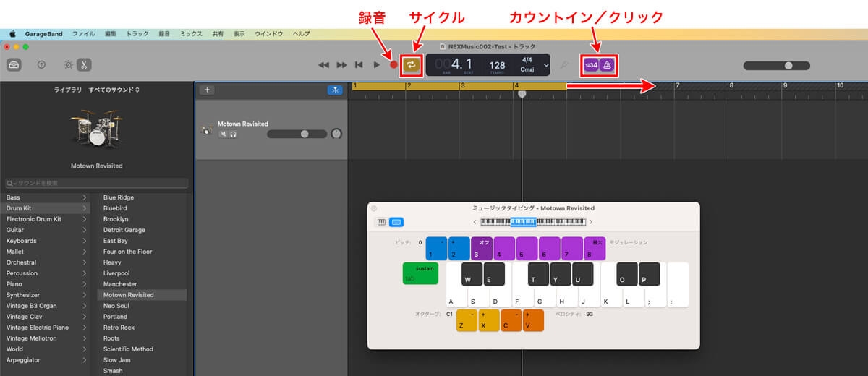The width and height of the screenshot is (868, 376).
Task: Open the Library panel button
Action: [14, 64]
